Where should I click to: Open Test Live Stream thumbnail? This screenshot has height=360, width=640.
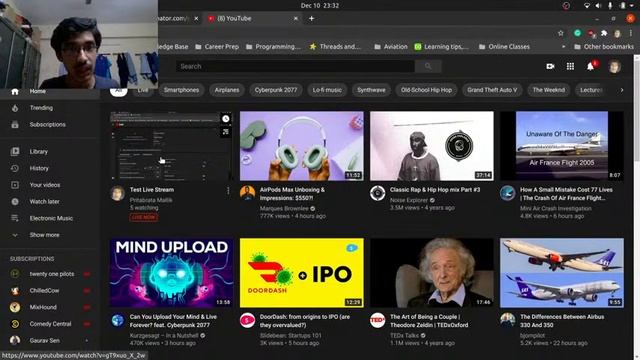click(171, 146)
